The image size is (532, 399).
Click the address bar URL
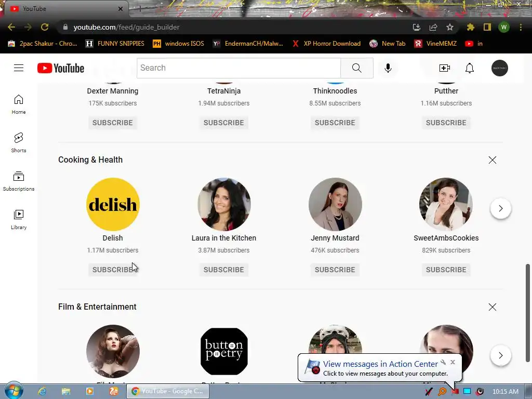coord(126,27)
